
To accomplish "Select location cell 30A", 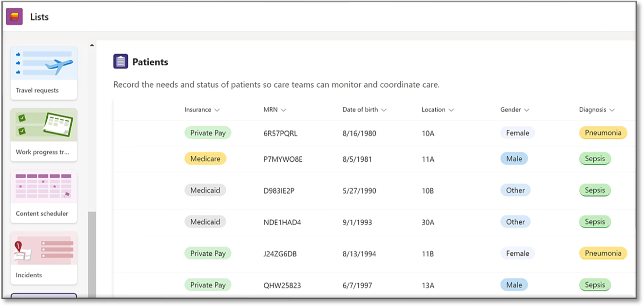I will pyautogui.click(x=429, y=222).
